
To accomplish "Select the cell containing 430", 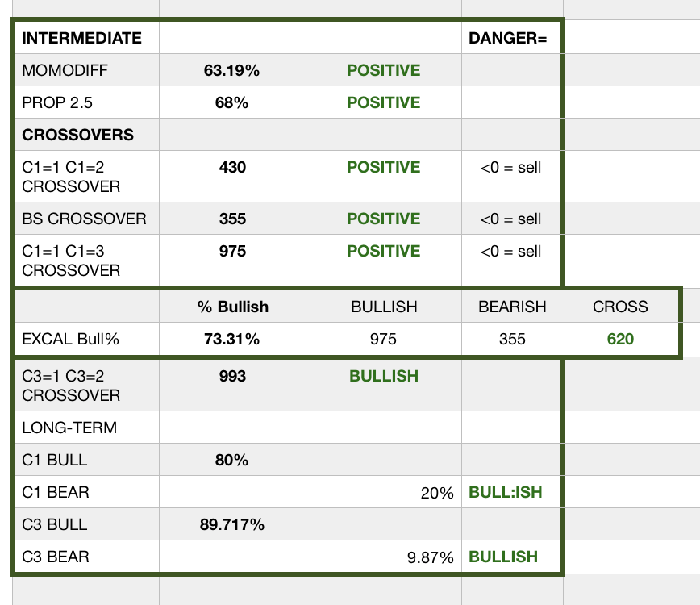I will pos(232,168).
